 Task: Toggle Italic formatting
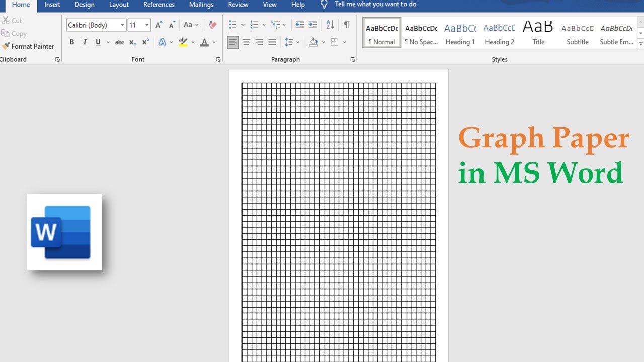pos(85,42)
